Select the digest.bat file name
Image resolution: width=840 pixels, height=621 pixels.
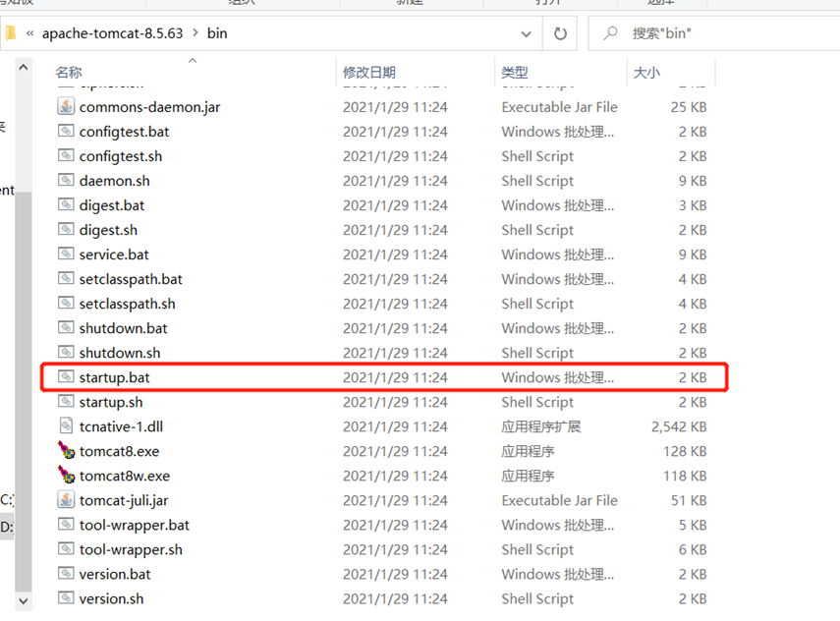coord(111,205)
